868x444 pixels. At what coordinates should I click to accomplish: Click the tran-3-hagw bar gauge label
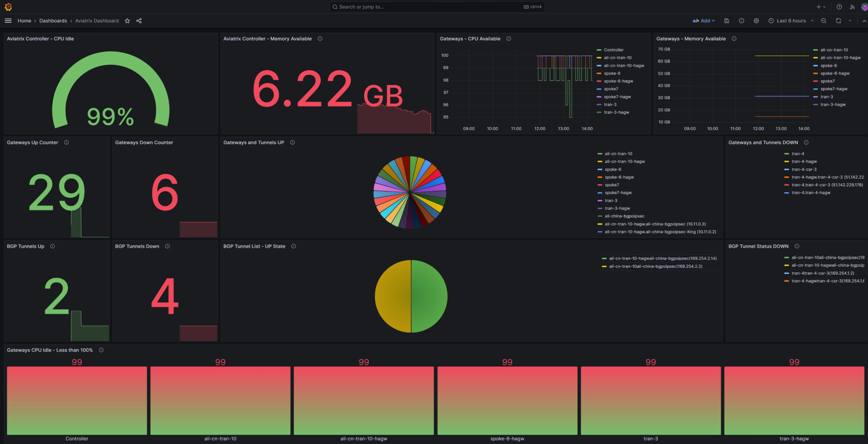coord(794,438)
